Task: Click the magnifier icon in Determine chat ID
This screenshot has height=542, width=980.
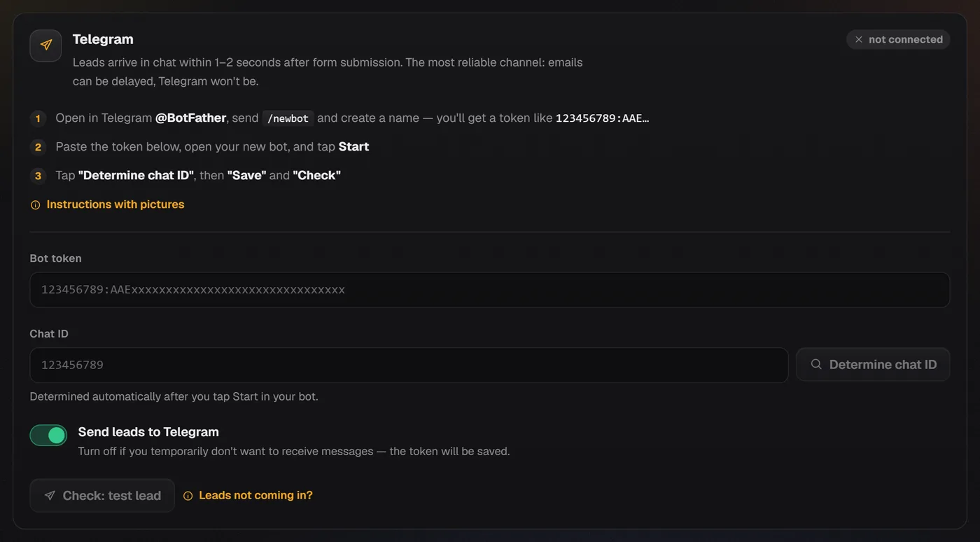Action: (x=816, y=364)
